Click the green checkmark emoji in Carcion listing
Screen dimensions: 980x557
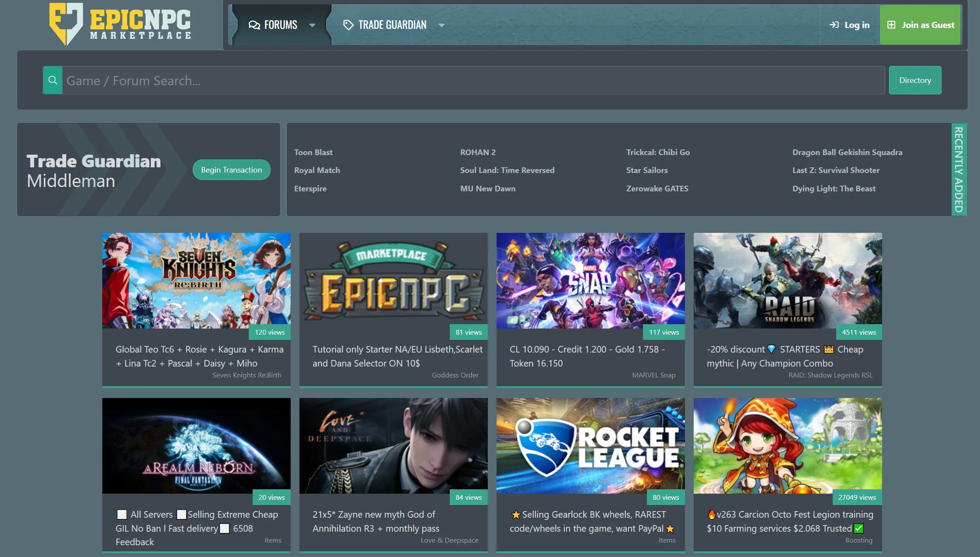pos(858,529)
